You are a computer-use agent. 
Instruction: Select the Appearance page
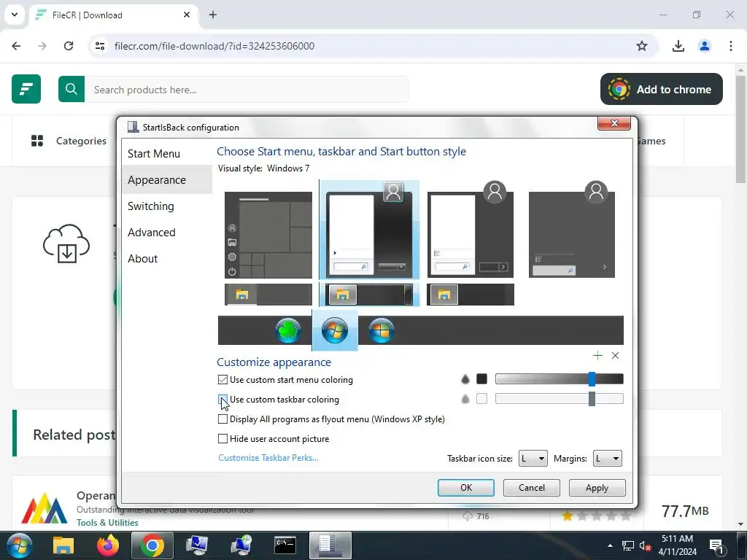(x=157, y=180)
